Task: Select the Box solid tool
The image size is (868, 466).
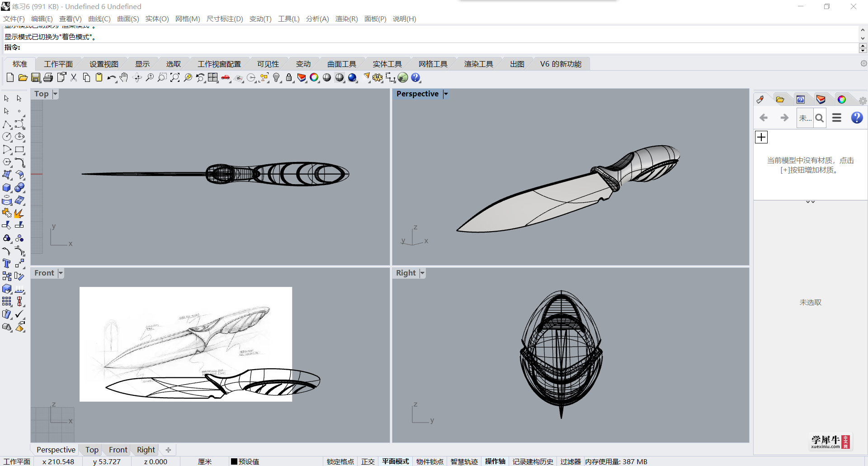Action: (7, 187)
